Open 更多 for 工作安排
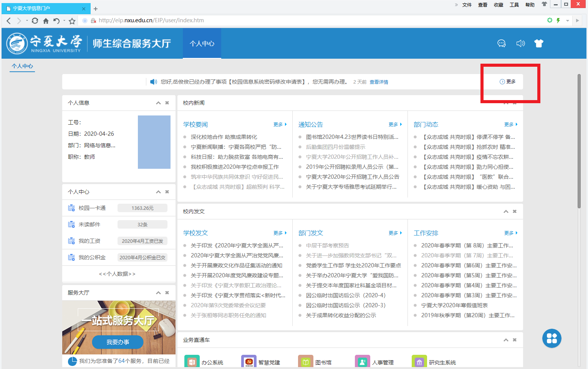The image size is (588, 369). (x=511, y=233)
